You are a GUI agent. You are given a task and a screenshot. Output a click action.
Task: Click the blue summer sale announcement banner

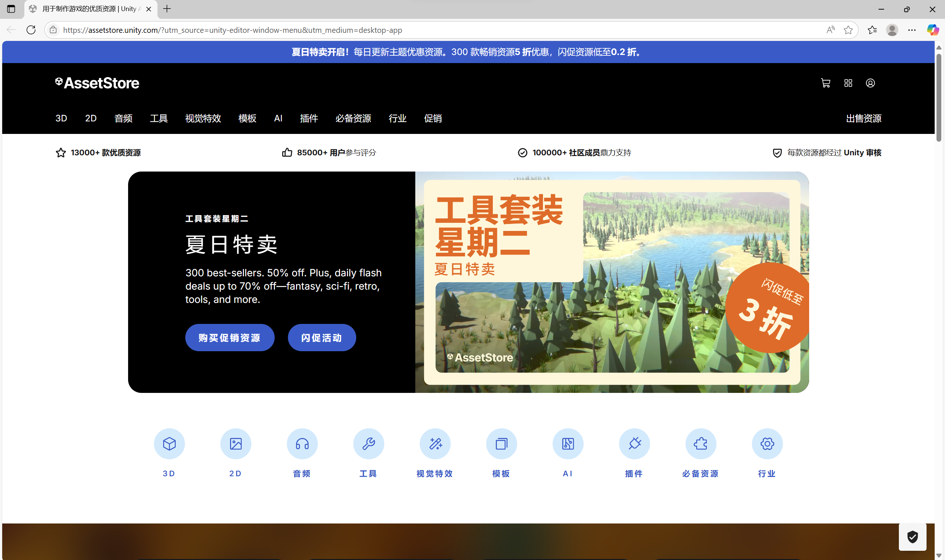(468, 52)
